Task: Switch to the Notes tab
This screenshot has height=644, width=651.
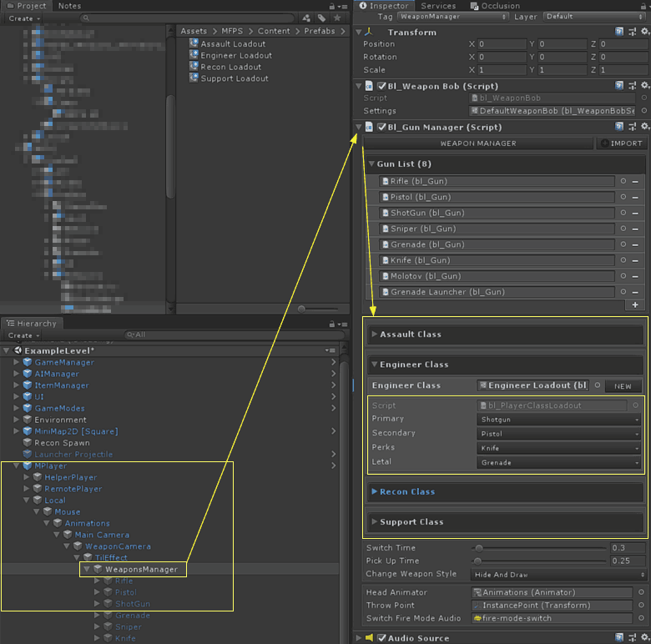Action: click(x=70, y=6)
